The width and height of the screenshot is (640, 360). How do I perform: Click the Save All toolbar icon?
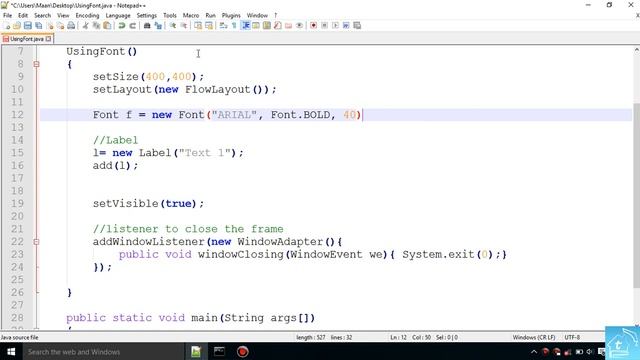click(38, 25)
